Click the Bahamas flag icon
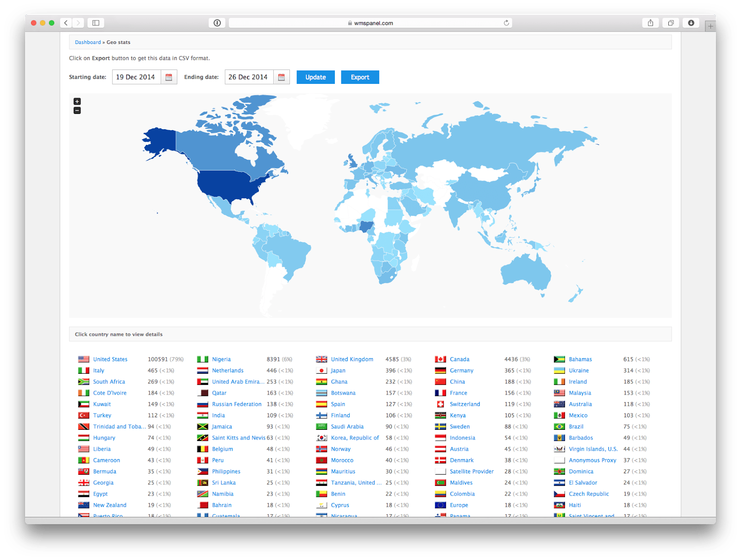Image resolution: width=741 pixels, height=560 pixels. pos(559,359)
